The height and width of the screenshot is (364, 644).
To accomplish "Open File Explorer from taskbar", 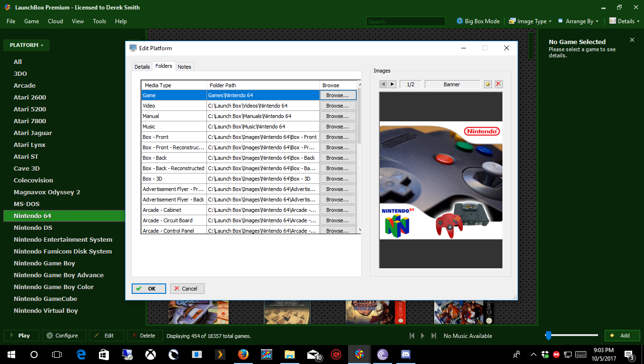I will click(x=289, y=355).
